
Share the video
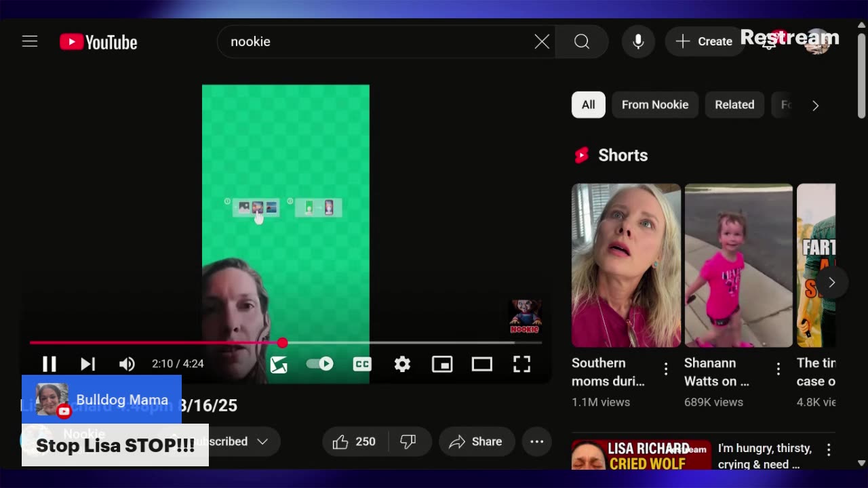pos(475,442)
